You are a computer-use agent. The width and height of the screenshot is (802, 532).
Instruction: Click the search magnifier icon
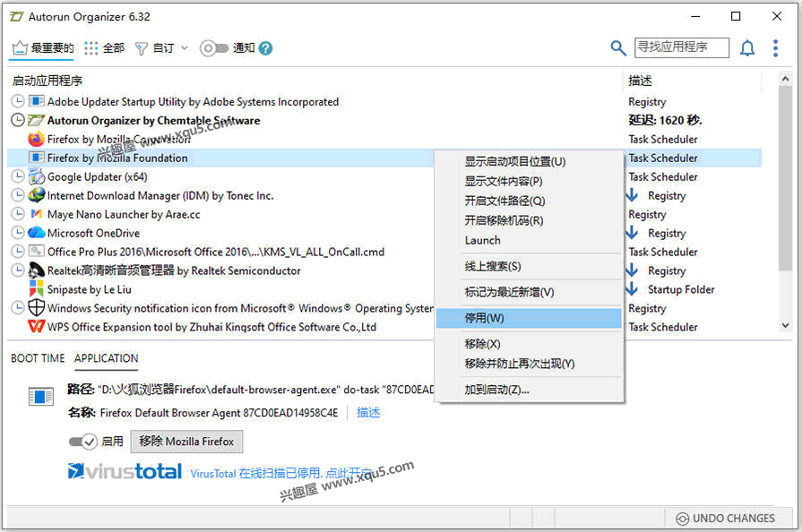tap(618, 48)
